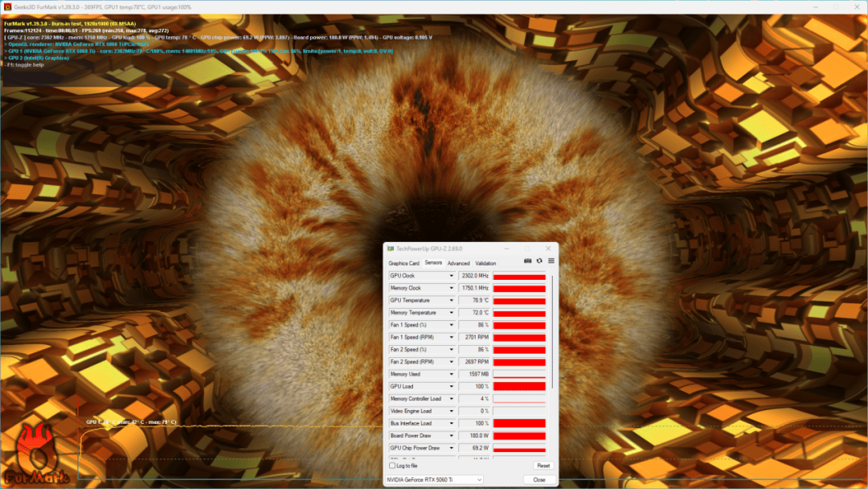Image resolution: width=868 pixels, height=489 pixels.
Task: Select the Validation tab
Action: (x=485, y=264)
